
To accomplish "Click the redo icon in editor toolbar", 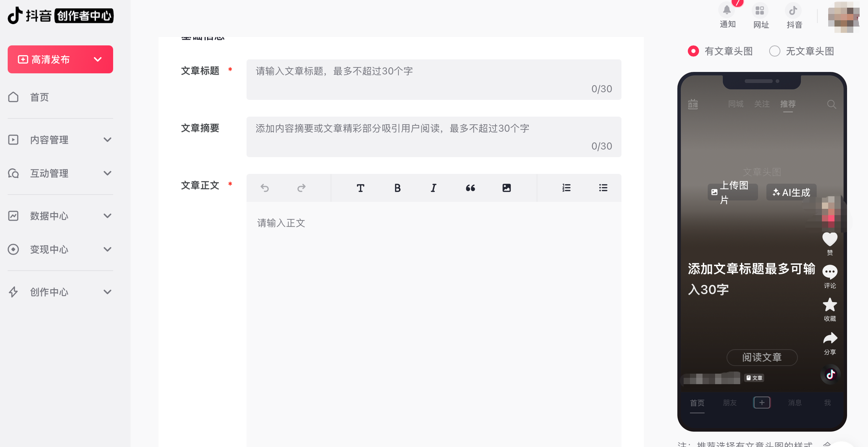I will pos(301,188).
